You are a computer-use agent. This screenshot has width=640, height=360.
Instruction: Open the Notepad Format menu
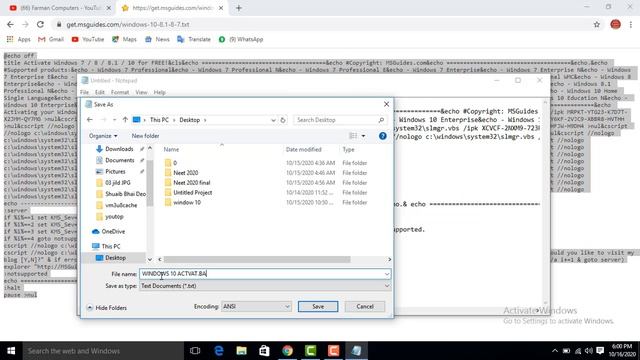click(120, 92)
